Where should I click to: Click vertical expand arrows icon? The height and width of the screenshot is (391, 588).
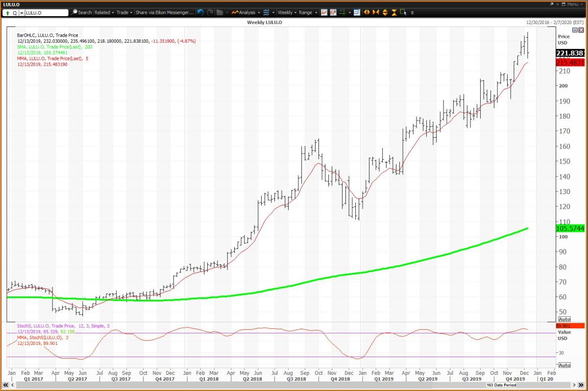click(385, 12)
